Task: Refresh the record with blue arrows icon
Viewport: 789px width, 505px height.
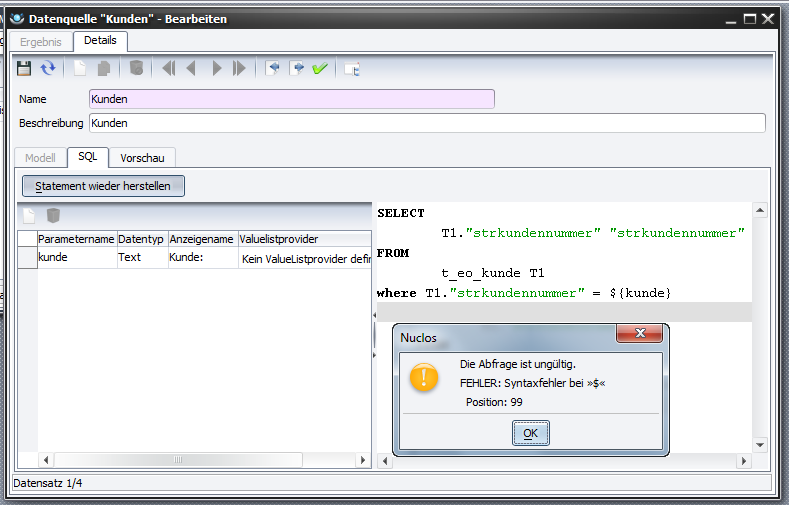Action: pos(48,68)
